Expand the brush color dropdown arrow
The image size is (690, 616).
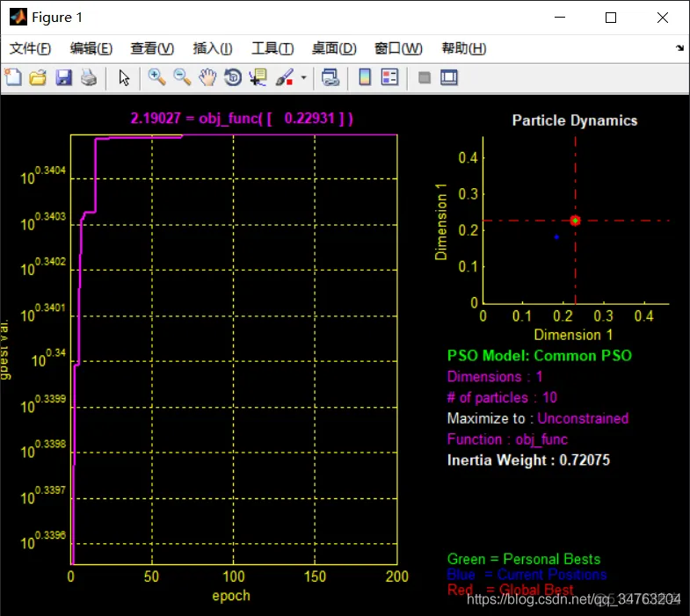pos(303,77)
